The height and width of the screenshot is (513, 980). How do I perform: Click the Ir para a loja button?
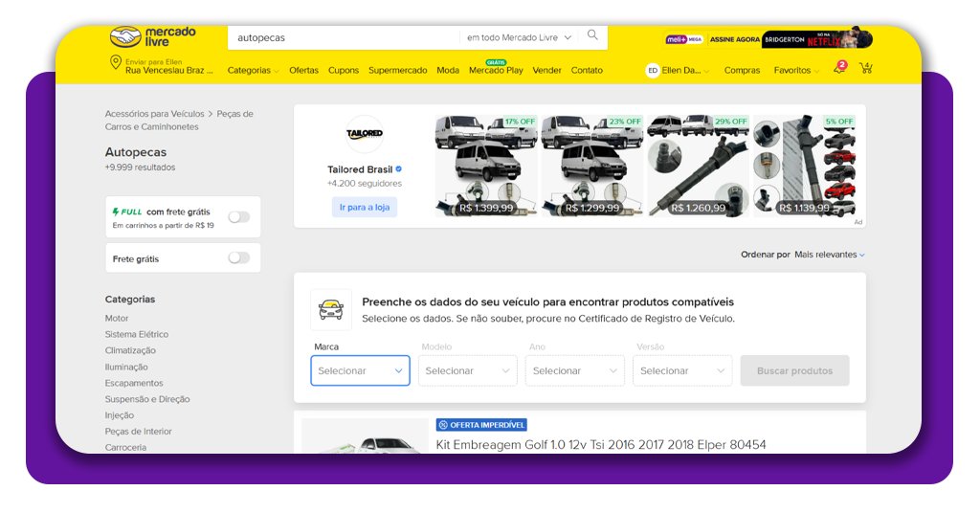tap(365, 208)
